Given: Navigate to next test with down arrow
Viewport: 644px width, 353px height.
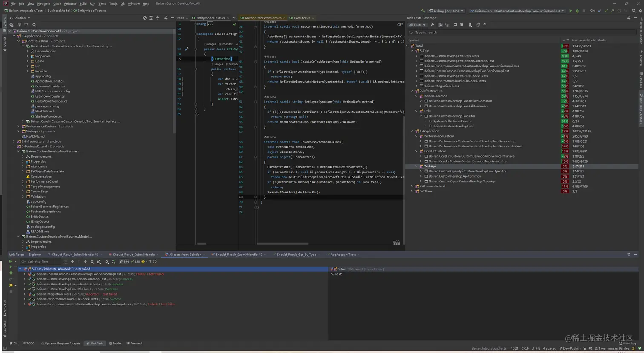Looking at the screenshot, I should [x=85, y=261].
